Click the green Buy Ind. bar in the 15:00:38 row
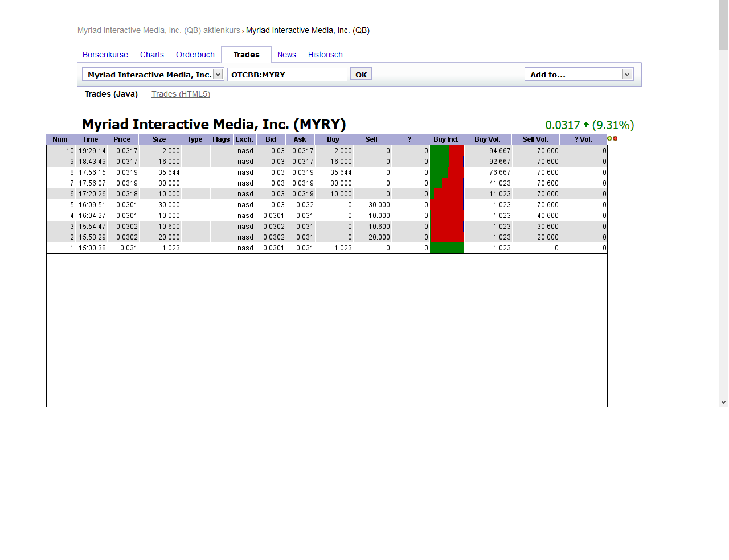 tap(447, 248)
